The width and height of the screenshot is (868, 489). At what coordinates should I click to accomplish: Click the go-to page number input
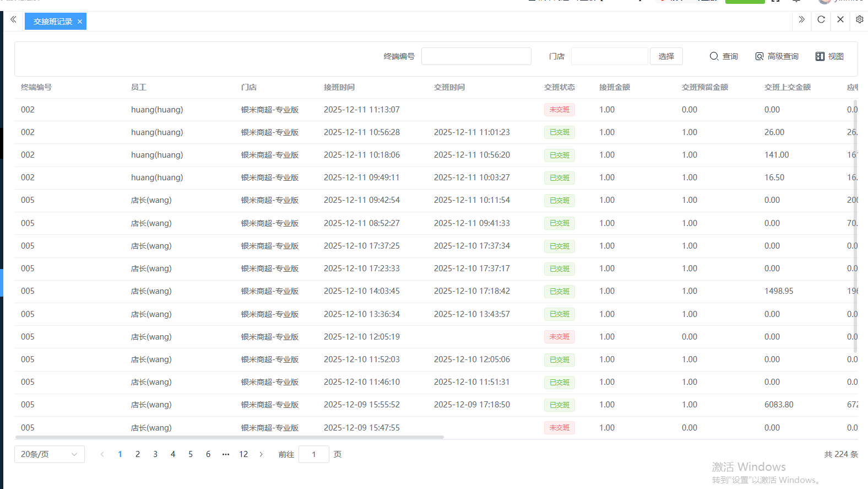(x=314, y=454)
